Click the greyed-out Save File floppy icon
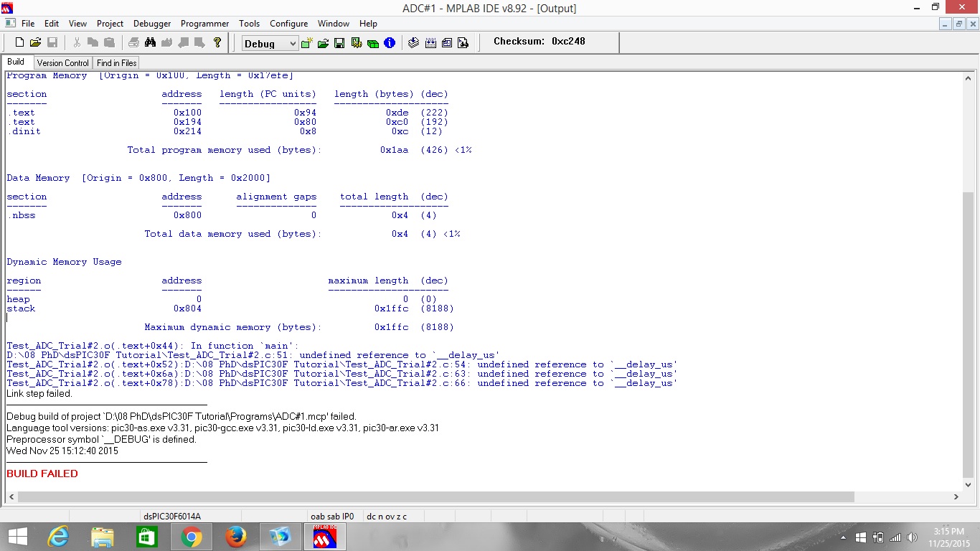Screen dimensions: 980x551 point(52,43)
